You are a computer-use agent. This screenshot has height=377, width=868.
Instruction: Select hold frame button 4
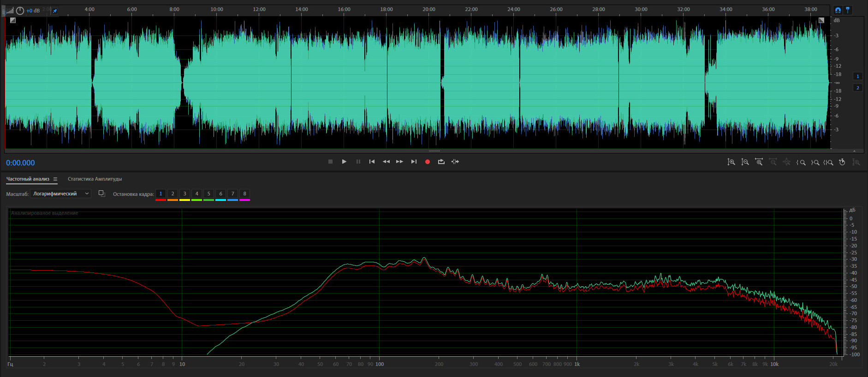click(x=196, y=194)
